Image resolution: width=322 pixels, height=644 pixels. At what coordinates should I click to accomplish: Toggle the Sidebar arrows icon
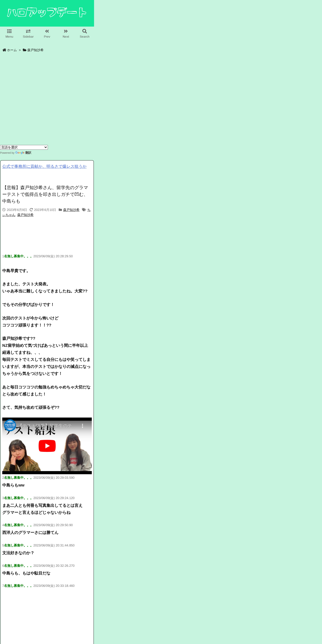(x=28, y=31)
